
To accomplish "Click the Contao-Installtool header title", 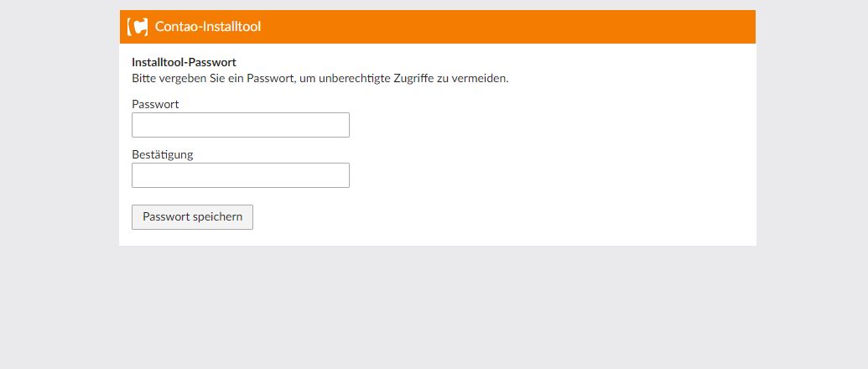I will [x=208, y=27].
